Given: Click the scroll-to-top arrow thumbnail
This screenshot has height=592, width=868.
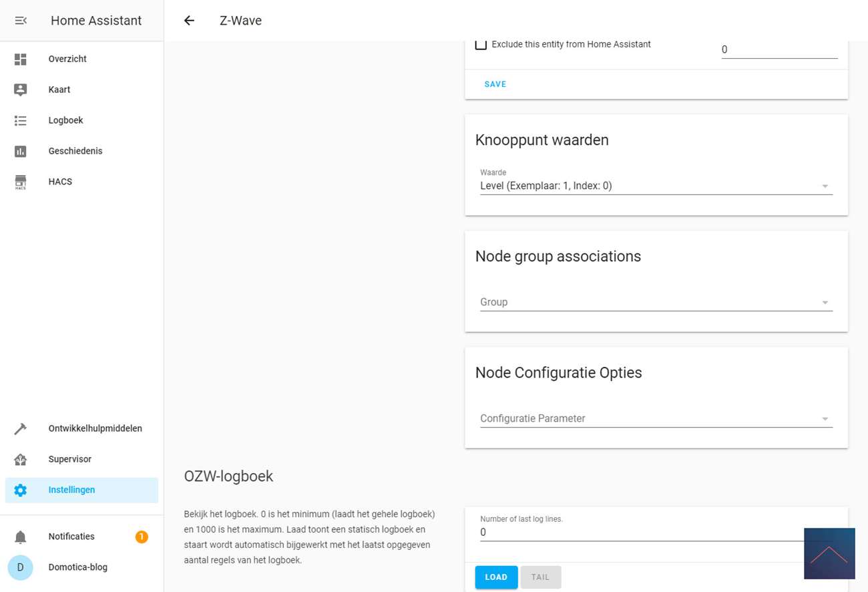Looking at the screenshot, I should [x=829, y=553].
